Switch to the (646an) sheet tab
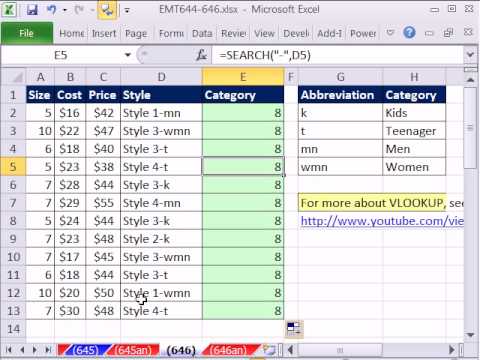The height and width of the screenshot is (360, 480). [x=228, y=350]
